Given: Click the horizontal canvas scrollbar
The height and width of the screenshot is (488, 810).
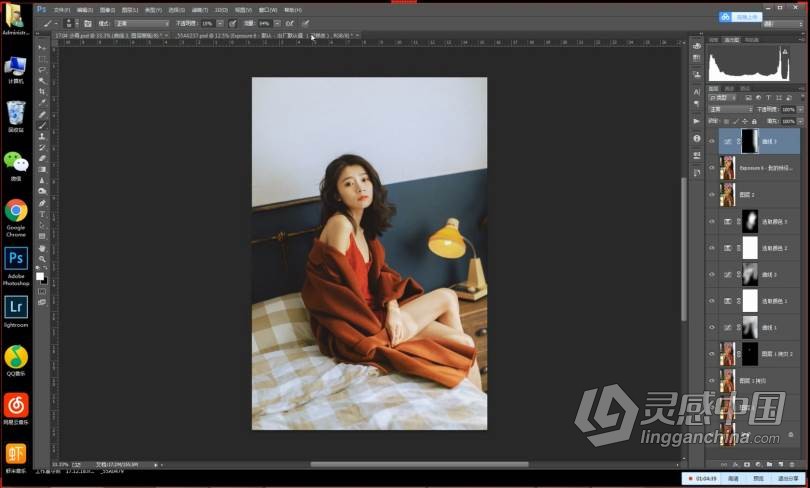Looking at the screenshot, I should coord(419,464).
